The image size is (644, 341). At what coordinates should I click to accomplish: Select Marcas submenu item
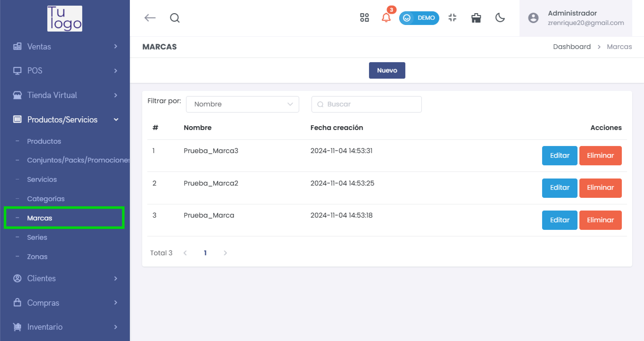39,218
